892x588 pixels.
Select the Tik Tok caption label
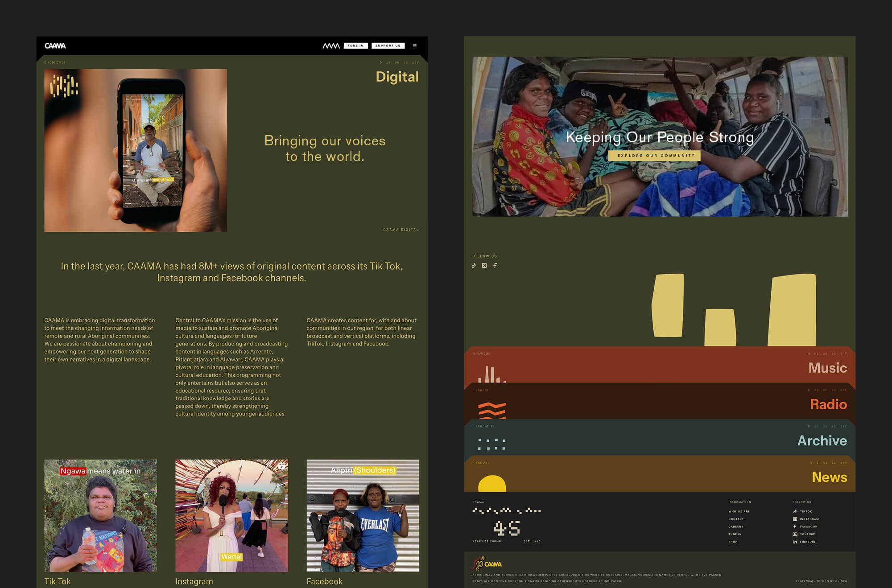point(58,581)
